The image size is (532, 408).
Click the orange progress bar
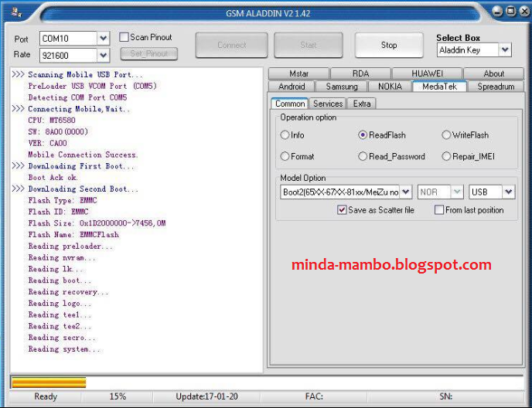[x=49, y=382]
